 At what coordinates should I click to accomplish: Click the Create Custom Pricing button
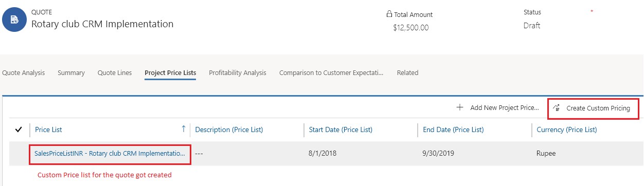coord(594,108)
